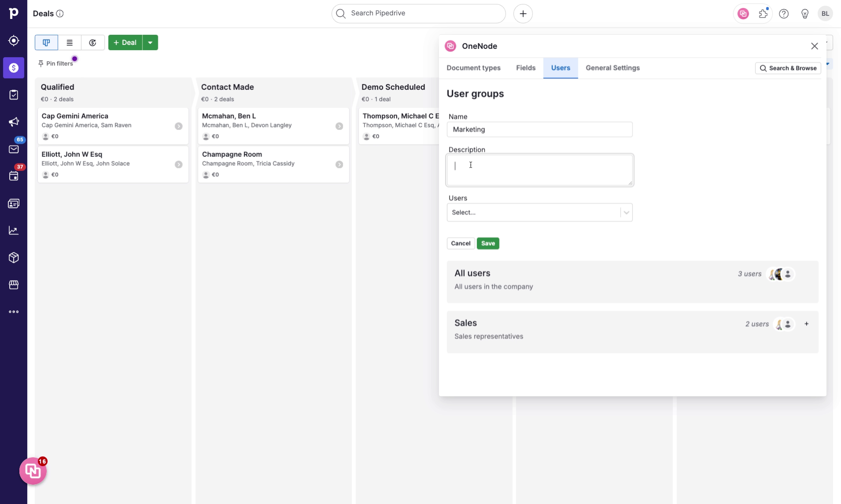The width and height of the screenshot is (841, 504).
Task: Open the More ellipsis menu in the sidebar
Action: pos(14,312)
